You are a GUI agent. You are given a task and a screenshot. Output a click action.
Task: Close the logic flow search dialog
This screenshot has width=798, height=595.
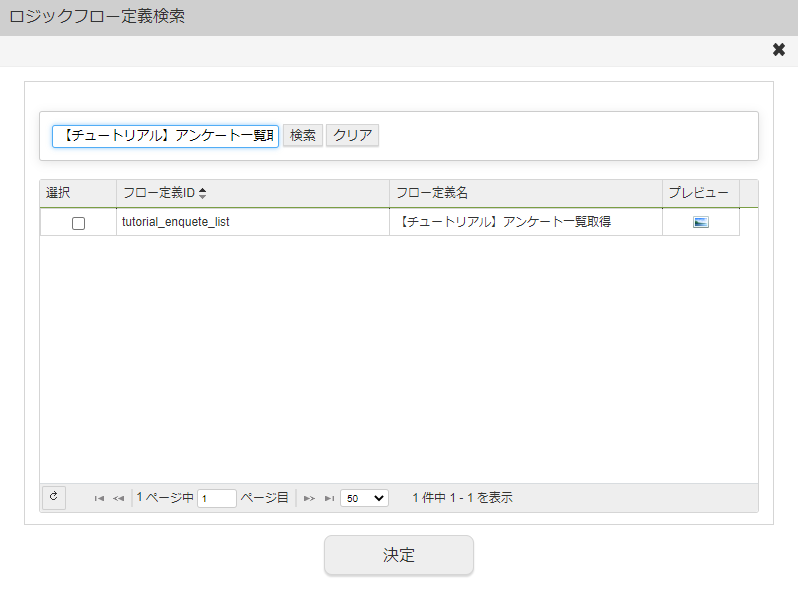[x=779, y=50]
